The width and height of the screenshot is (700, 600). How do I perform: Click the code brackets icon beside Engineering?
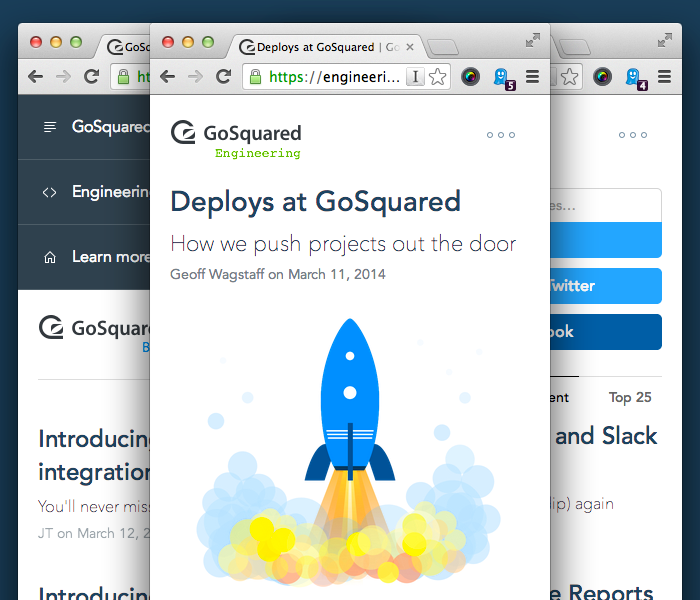coord(50,192)
